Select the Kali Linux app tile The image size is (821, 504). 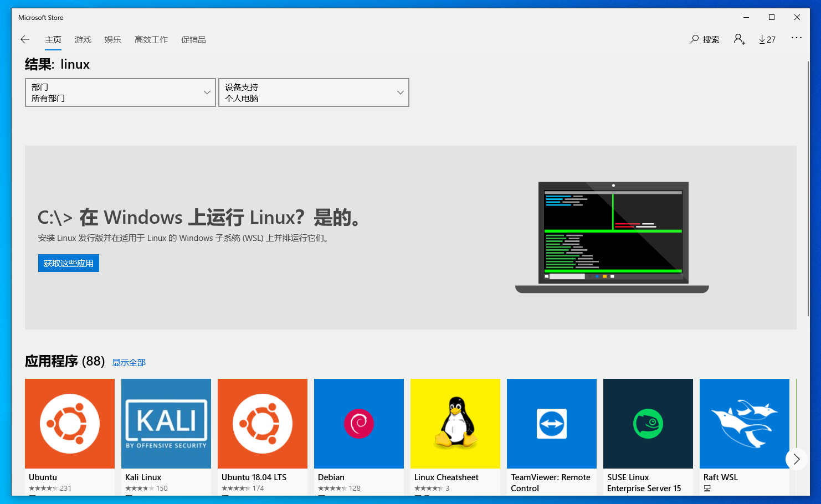[166, 424]
